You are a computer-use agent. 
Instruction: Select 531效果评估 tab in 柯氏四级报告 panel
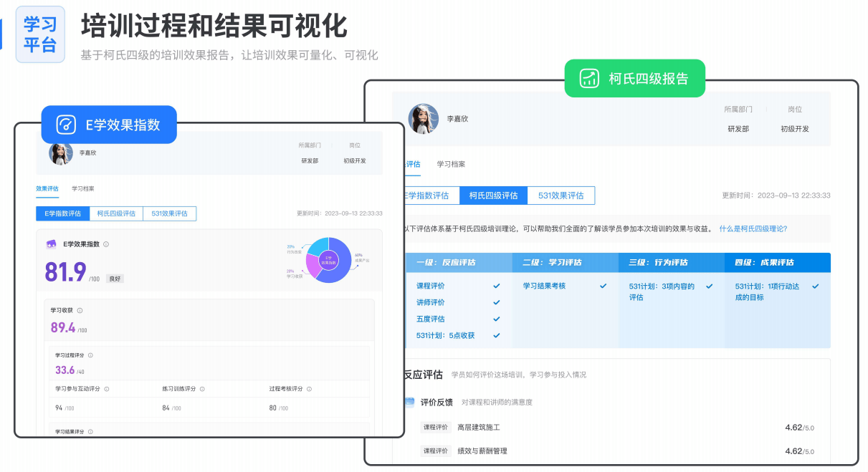[561, 196]
